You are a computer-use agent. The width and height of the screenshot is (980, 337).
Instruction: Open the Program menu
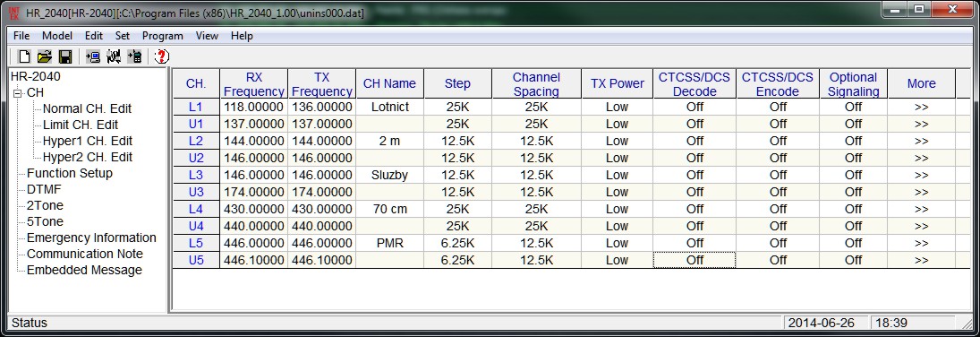(163, 36)
